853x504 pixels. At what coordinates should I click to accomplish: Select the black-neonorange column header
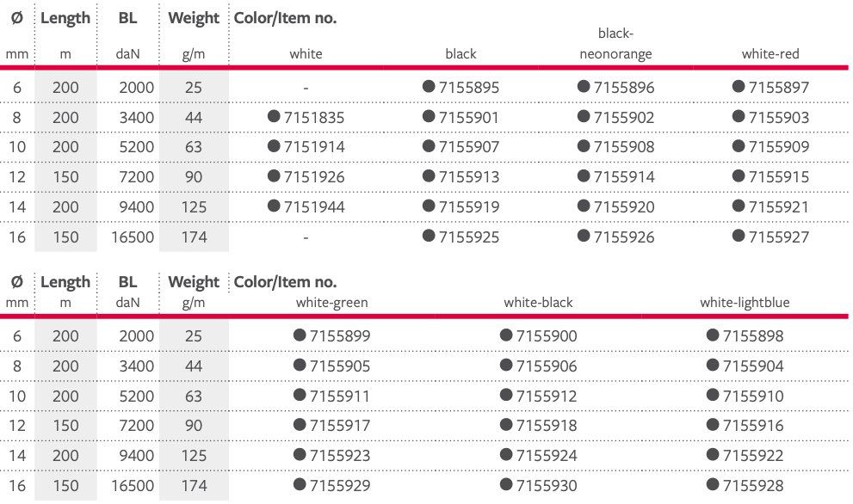tap(615, 44)
